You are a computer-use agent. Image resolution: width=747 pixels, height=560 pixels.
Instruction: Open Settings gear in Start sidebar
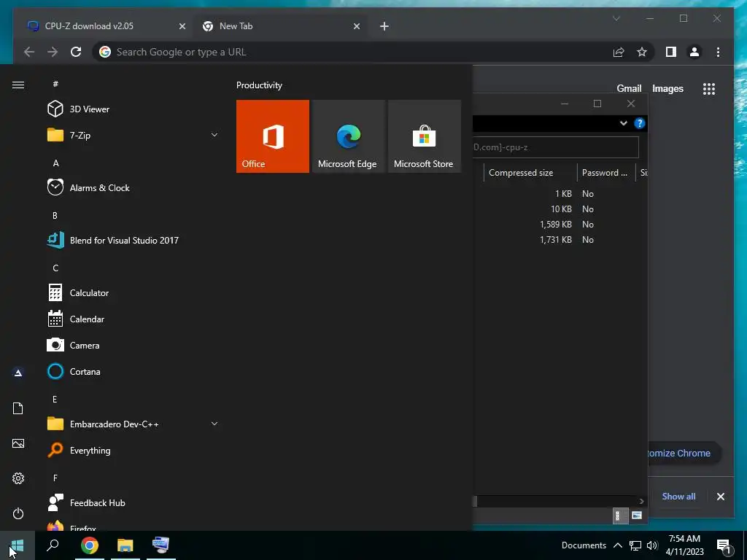18,478
